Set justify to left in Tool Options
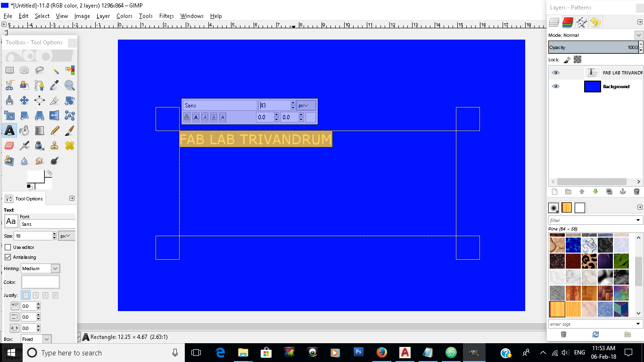Viewport: 644px width, 362px height. coord(25,295)
